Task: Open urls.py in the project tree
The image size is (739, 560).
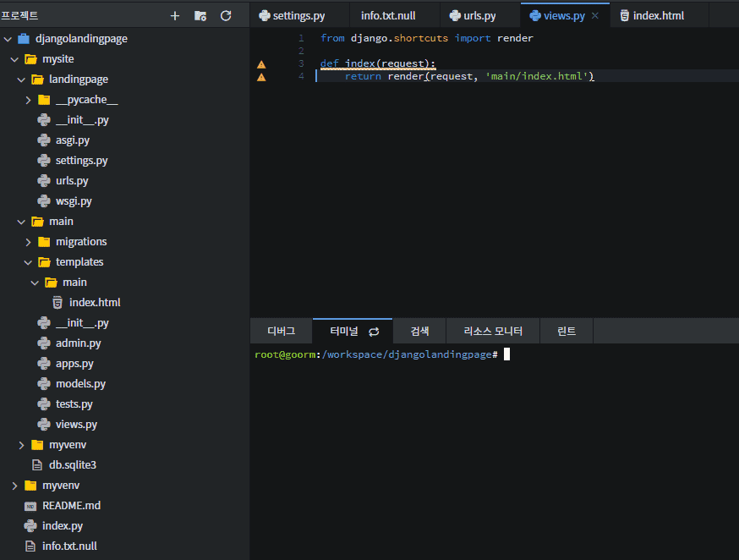Action: [x=72, y=181]
